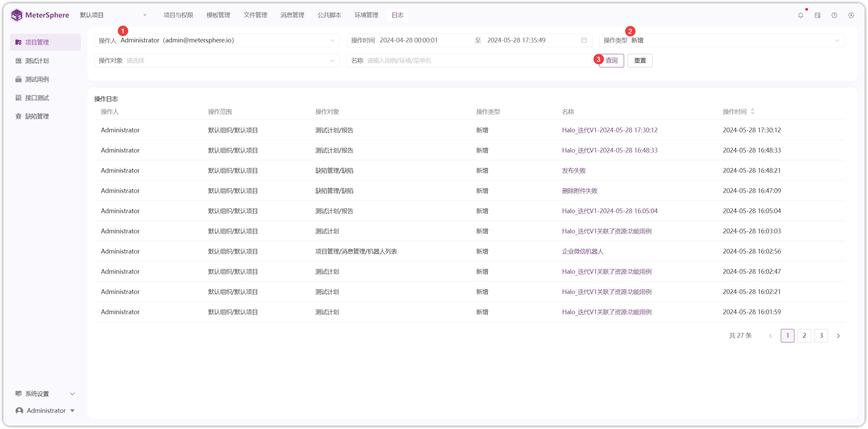Click the 缺陷管理 bug icon
The height and width of the screenshot is (429, 868).
(19, 117)
